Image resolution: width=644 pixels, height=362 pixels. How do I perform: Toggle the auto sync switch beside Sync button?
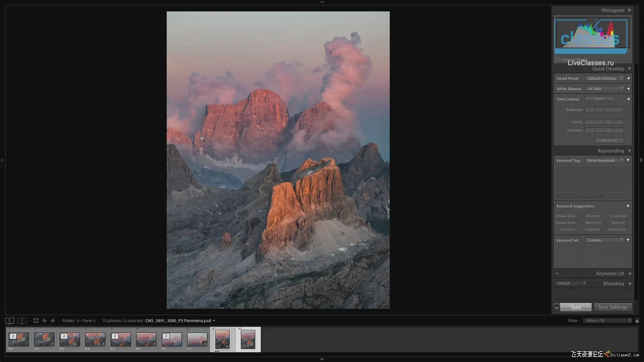[556, 307]
